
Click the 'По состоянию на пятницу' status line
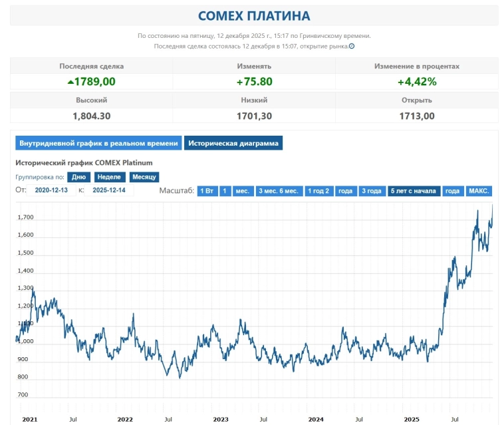point(254,36)
